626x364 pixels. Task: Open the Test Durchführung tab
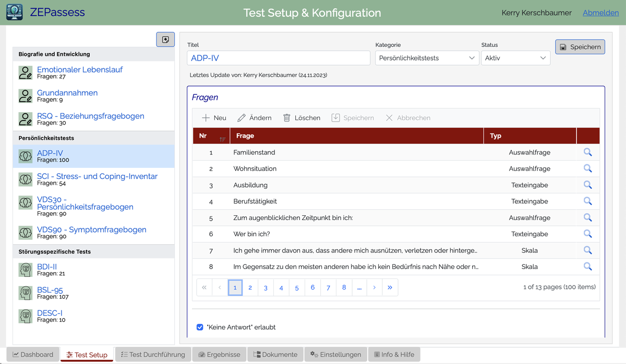(153, 355)
